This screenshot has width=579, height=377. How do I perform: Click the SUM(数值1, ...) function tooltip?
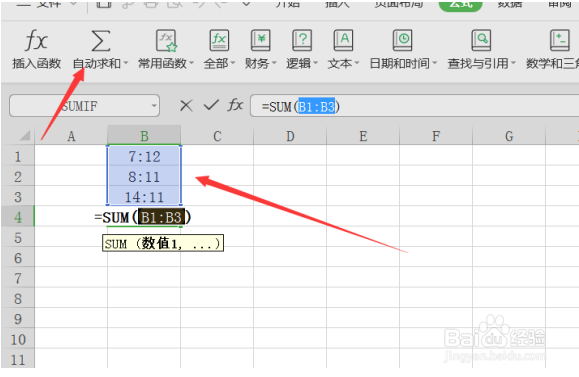(x=163, y=243)
